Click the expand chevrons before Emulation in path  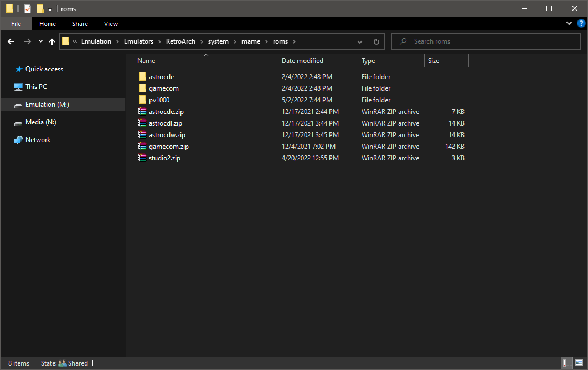point(75,41)
